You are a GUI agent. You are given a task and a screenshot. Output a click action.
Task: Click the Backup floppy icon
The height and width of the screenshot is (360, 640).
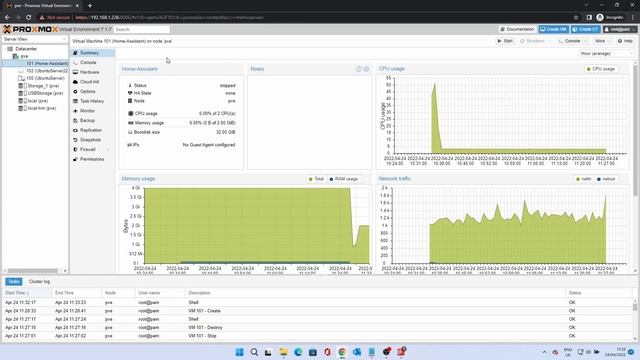point(75,121)
